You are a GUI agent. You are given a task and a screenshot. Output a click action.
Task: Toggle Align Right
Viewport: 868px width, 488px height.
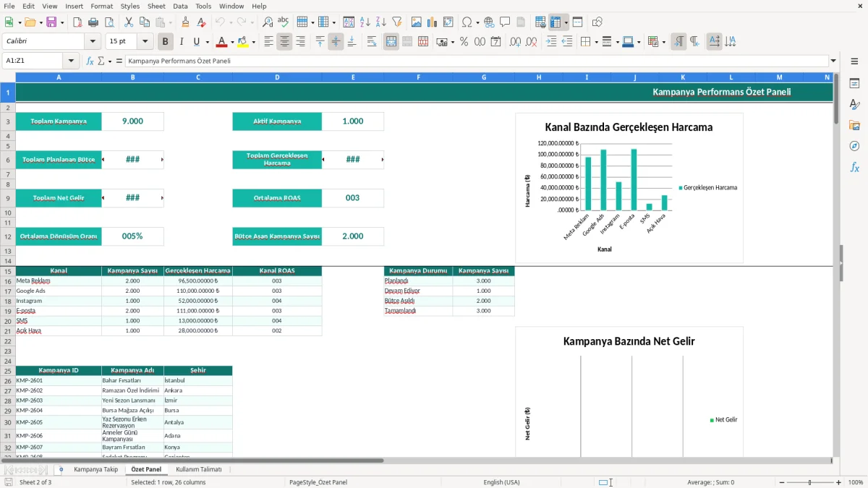[300, 42]
